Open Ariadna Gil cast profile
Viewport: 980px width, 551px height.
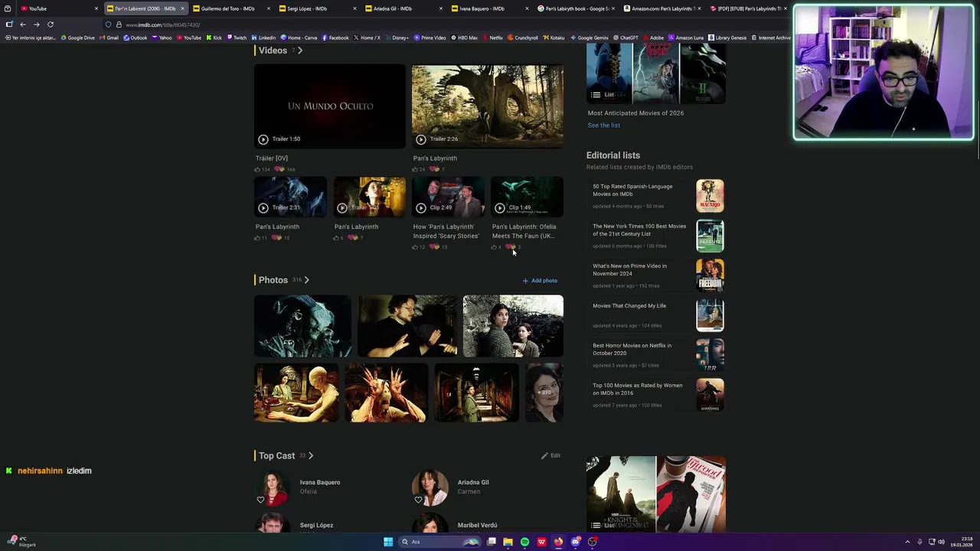pyautogui.click(x=473, y=483)
